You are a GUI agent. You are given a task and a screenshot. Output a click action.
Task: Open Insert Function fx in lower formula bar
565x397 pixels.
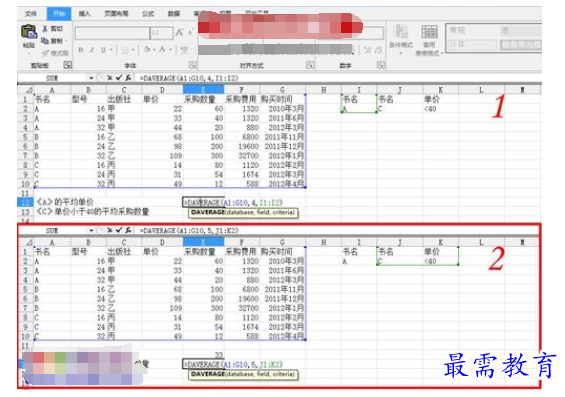pos(128,230)
